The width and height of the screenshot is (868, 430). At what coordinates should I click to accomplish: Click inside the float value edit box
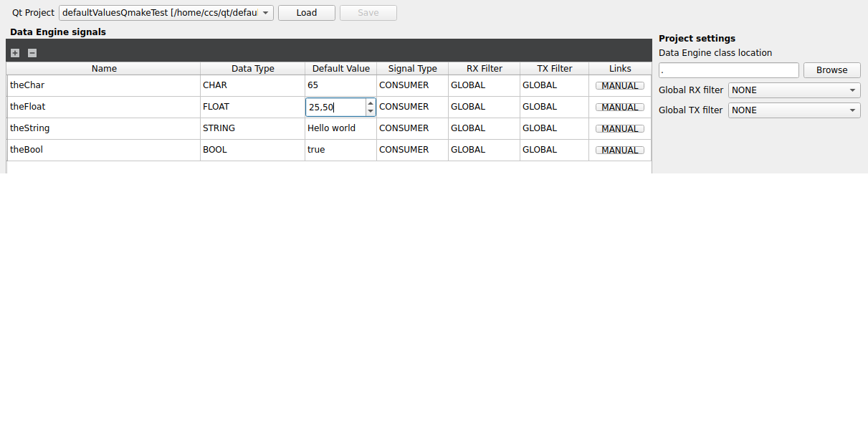pos(337,106)
